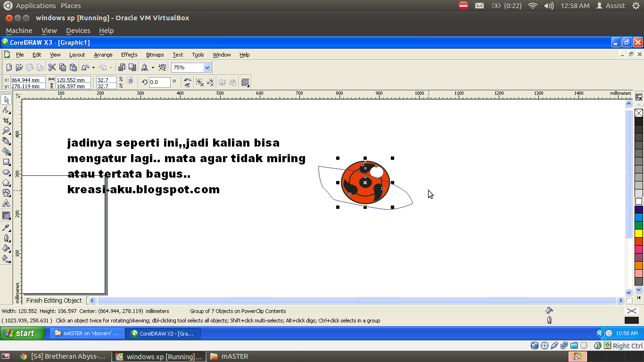
Task: Click the New document icon
Action: point(9,67)
